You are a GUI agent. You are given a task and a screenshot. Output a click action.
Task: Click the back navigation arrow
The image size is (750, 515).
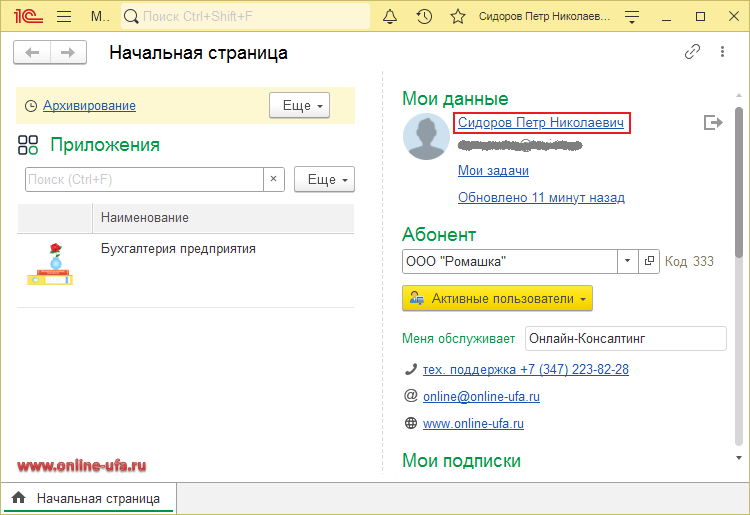(x=34, y=53)
